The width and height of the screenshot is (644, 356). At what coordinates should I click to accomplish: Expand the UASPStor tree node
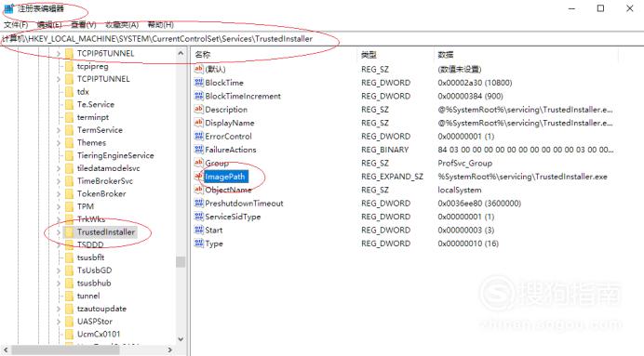click(58, 321)
